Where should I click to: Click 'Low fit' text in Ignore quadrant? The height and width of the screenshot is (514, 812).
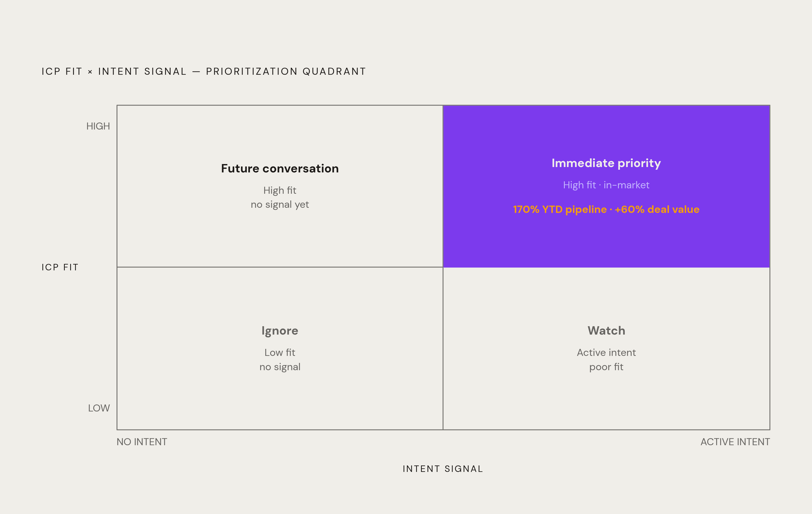tap(280, 353)
